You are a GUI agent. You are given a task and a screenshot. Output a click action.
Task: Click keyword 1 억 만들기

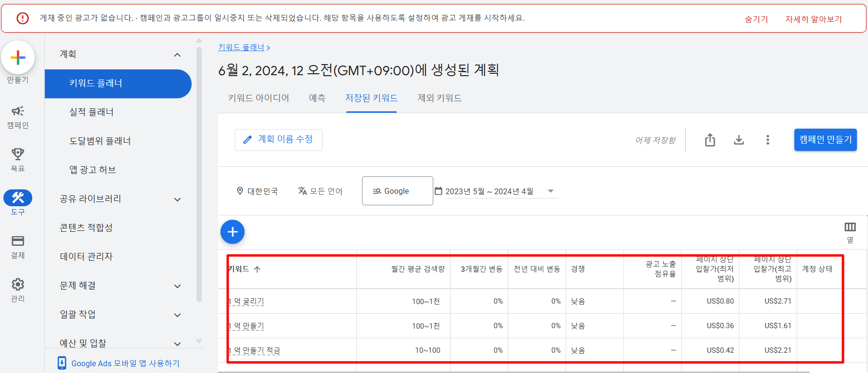[246, 326]
